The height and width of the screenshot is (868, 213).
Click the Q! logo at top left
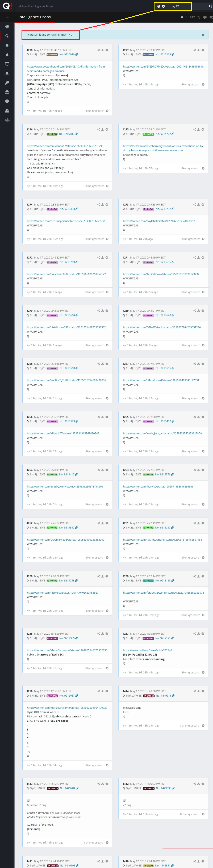point(7,6)
